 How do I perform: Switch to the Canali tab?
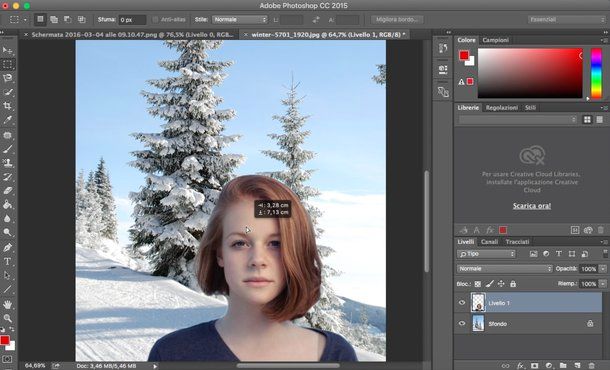(x=489, y=242)
